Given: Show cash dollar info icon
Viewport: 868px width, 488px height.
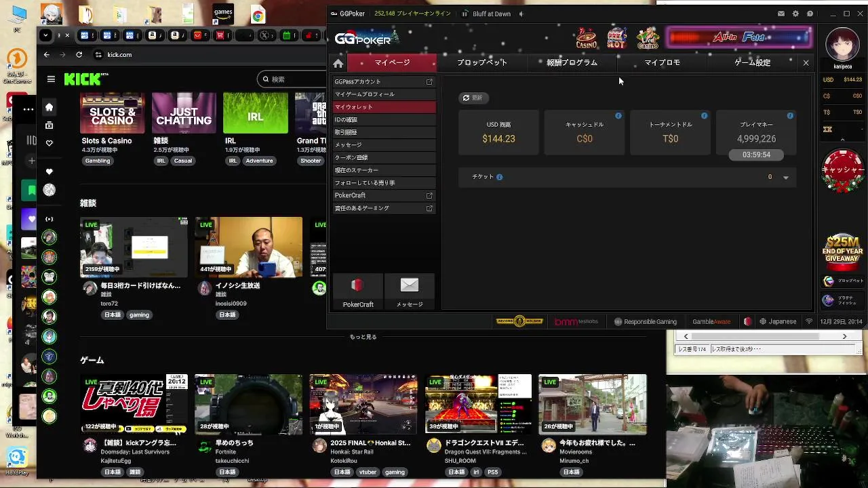Looking at the screenshot, I should (x=618, y=116).
